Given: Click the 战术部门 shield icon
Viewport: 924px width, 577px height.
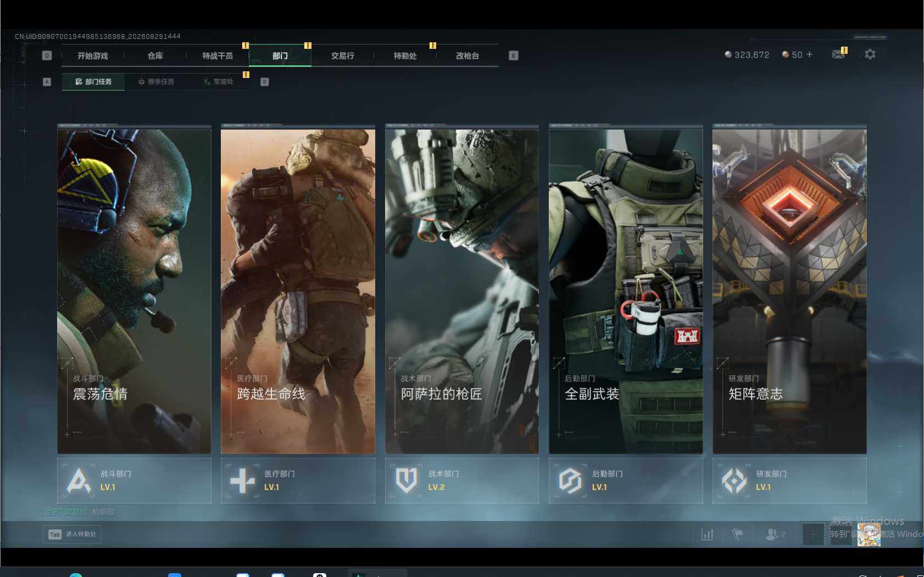Looking at the screenshot, I should 407,480.
